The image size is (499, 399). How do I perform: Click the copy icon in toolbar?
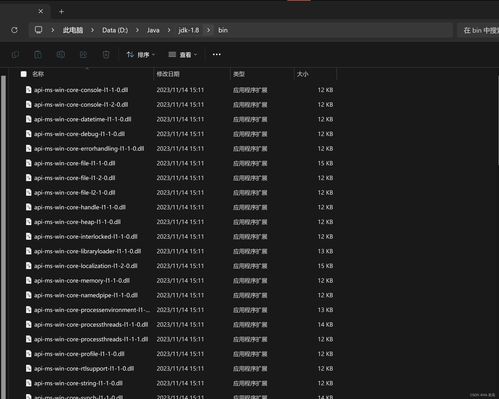(x=15, y=54)
